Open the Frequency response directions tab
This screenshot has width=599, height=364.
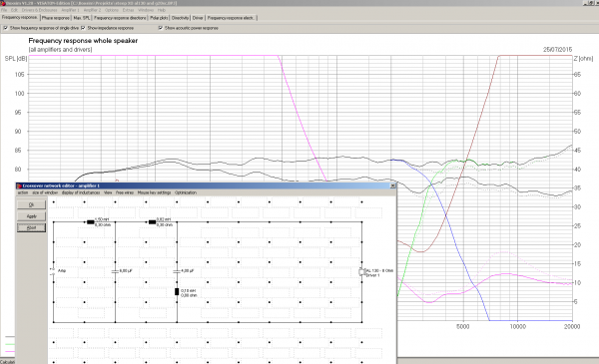(120, 18)
